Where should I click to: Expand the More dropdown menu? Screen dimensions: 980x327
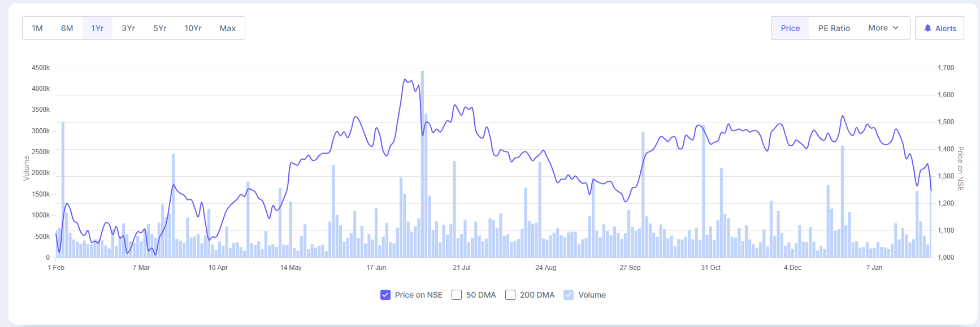pos(883,28)
